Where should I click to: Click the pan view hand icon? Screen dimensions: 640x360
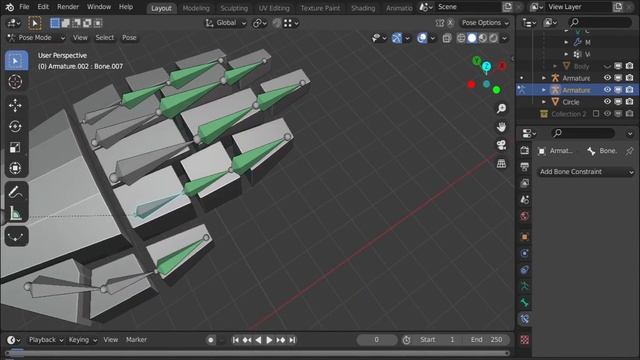click(501, 127)
